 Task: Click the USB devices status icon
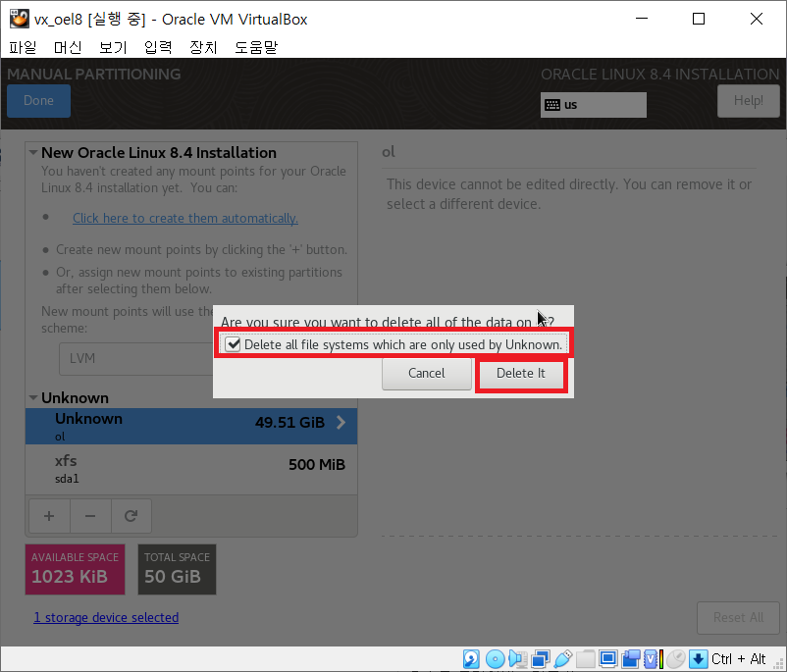[562, 658]
